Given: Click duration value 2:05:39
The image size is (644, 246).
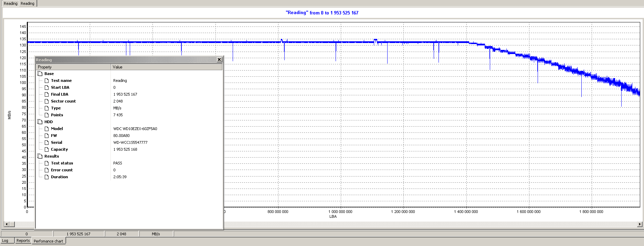Looking at the screenshot, I should (120, 177).
